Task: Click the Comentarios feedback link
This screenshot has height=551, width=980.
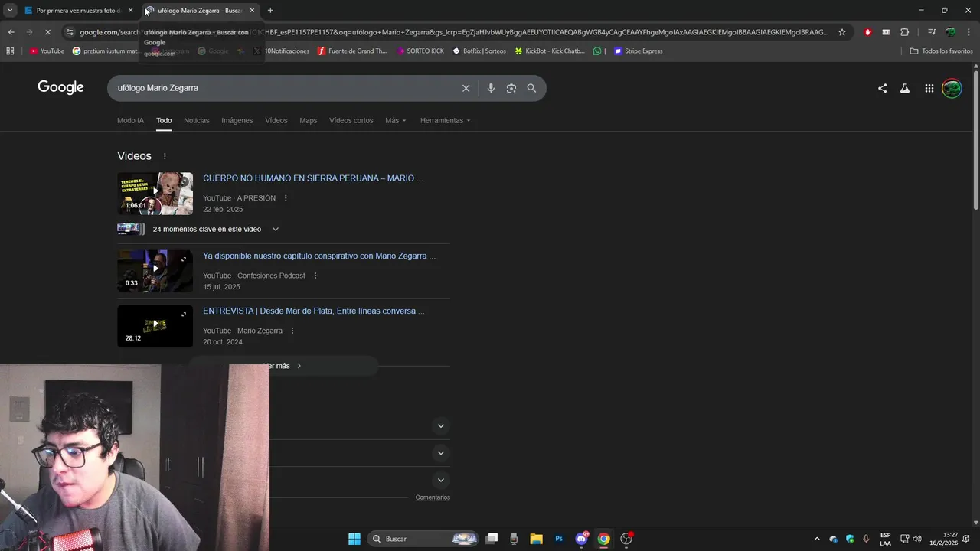Action: click(x=433, y=497)
